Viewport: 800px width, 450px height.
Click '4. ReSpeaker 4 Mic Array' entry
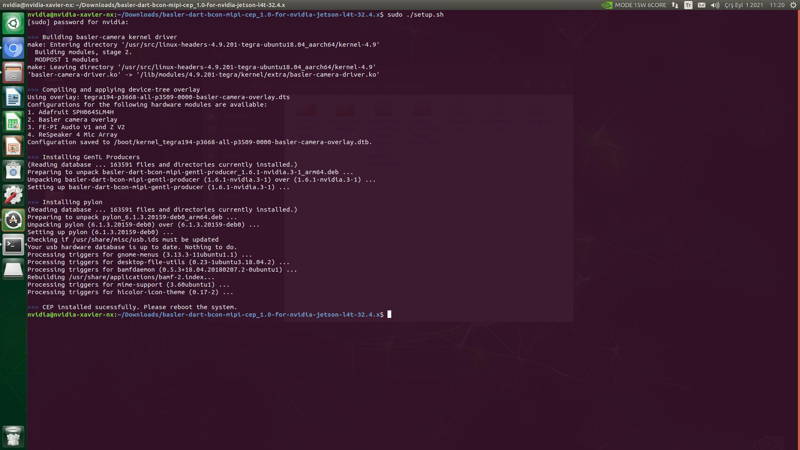coord(72,135)
